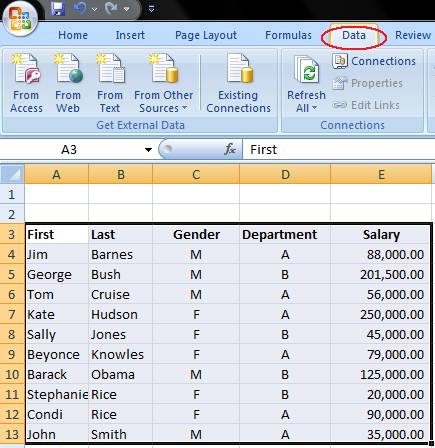Switch to the Formulas tab
The image size is (435, 448).
coord(288,35)
